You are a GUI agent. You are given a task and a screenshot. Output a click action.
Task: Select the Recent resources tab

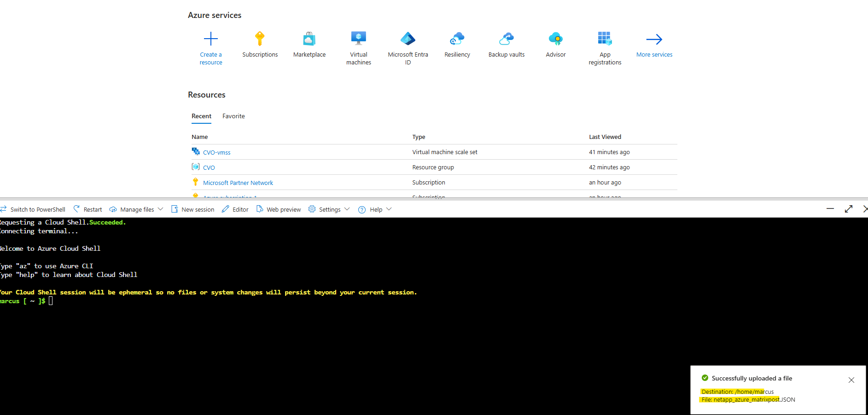(x=202, y=116)
